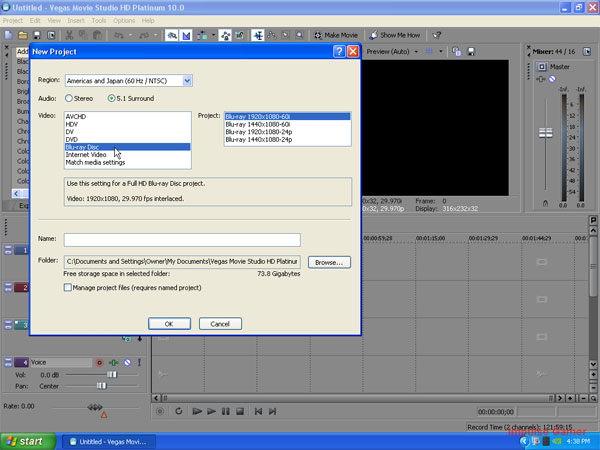Click the Play From Start transport button
600x450 pixels.
click(197, 411)
